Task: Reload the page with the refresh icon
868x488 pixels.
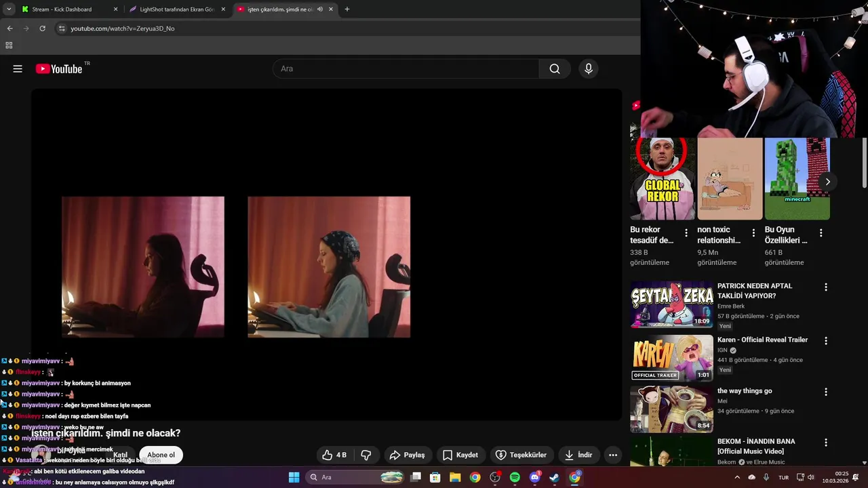Action: click(x=42, y=28)
